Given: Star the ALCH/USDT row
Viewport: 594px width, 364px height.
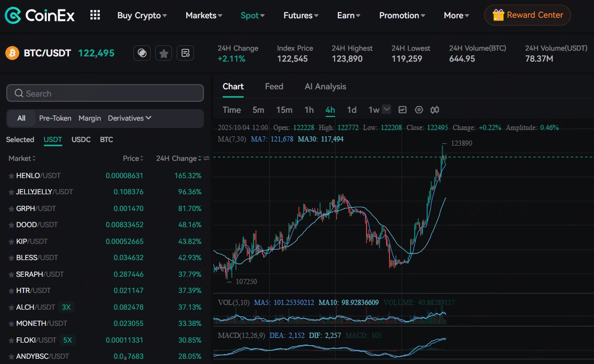Looking at the screenshot, I should coord(12,308).
